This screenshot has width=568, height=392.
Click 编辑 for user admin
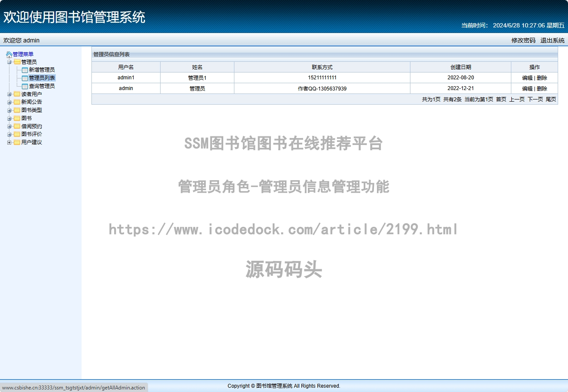[x=527, y=89]
